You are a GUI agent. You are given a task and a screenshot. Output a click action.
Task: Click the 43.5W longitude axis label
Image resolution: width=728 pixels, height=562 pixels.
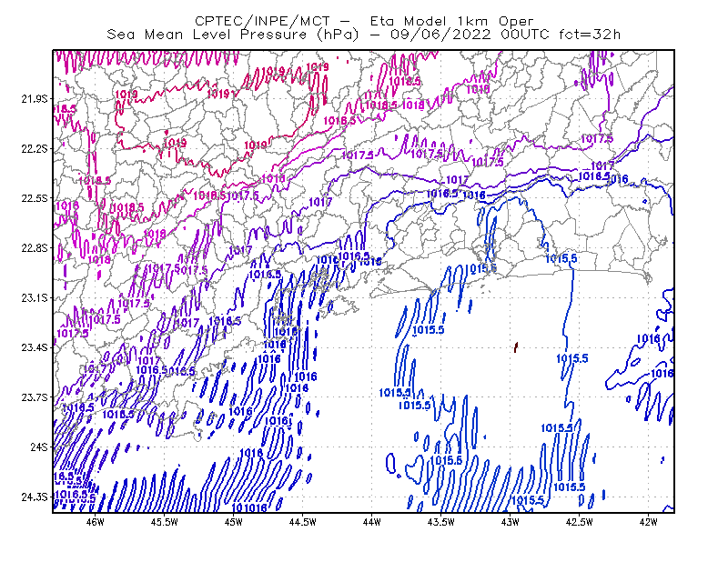tap(441, 522)
